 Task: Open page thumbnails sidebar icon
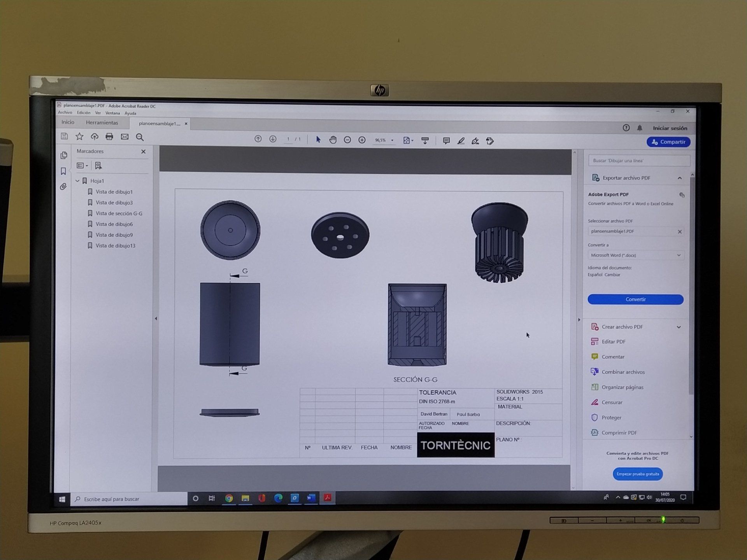pos(64,156)
